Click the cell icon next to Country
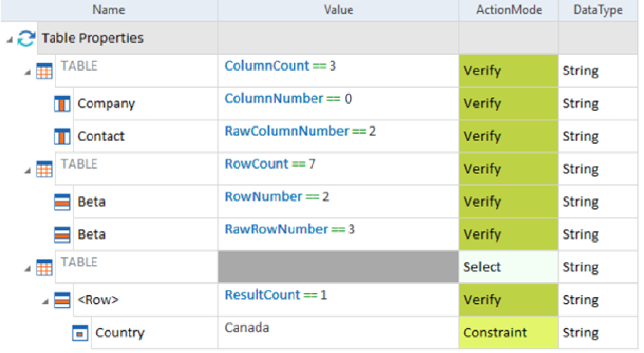This screenshot has width=644, height=353. (80, 333)
